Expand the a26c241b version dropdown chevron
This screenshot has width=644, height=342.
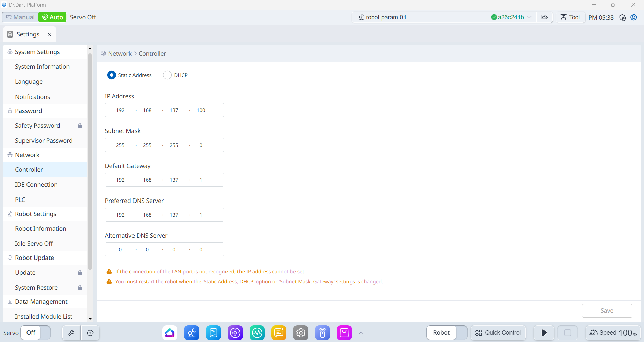tap(529, 17)
